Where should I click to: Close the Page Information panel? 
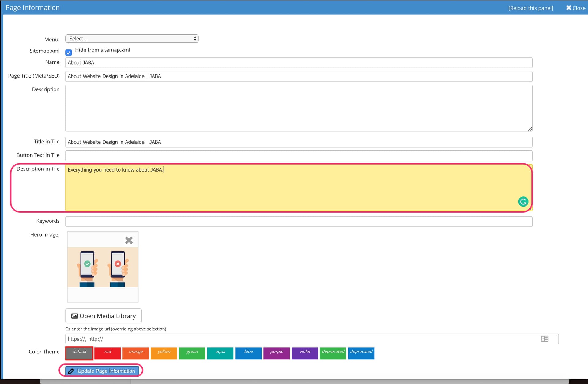575,8
